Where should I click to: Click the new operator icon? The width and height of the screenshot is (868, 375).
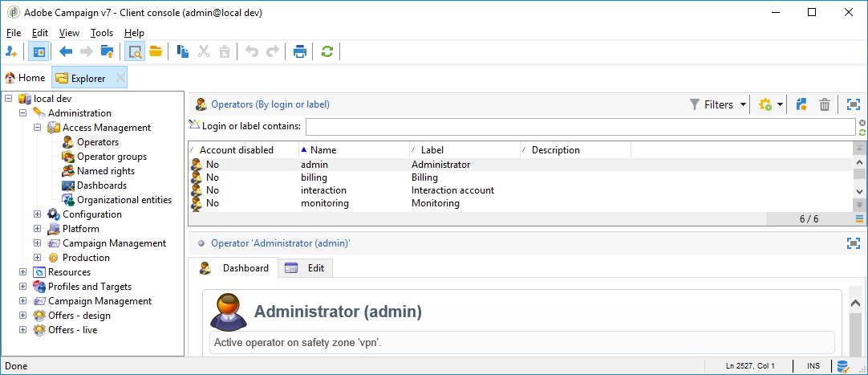coord(801,104)
